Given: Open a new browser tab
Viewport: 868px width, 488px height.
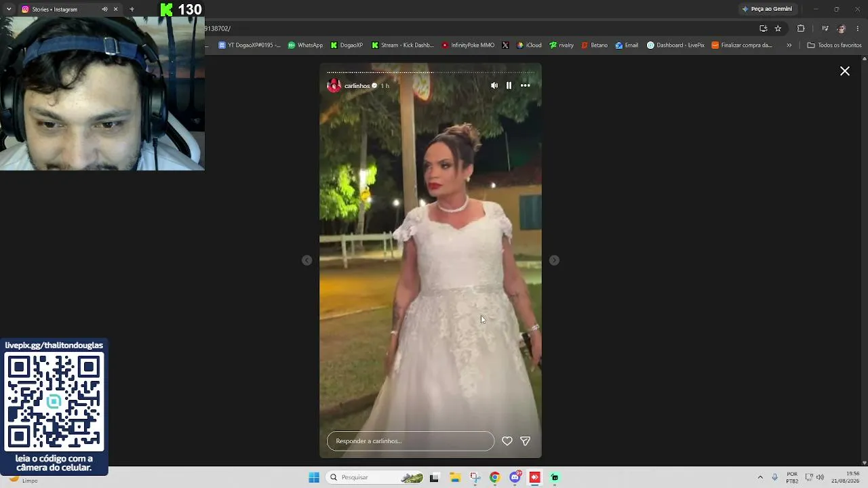Looking at the screenshot, I should pyautogui.click(x=132, y=9).
